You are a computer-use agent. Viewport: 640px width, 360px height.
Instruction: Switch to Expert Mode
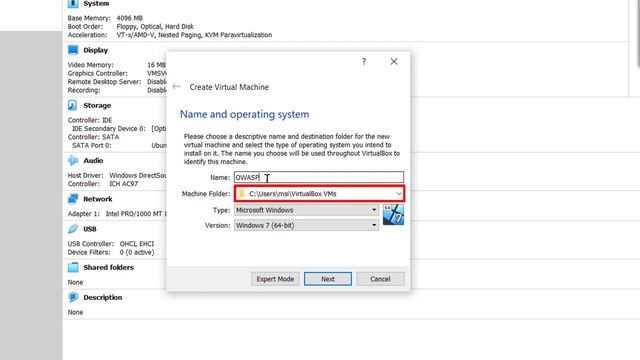[x=275, y=279]
